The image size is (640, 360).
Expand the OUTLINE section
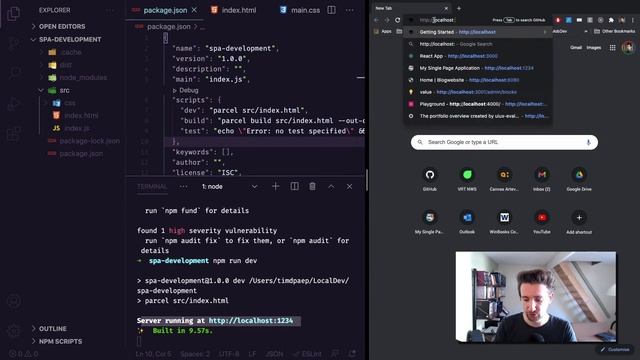pos(53,329)
